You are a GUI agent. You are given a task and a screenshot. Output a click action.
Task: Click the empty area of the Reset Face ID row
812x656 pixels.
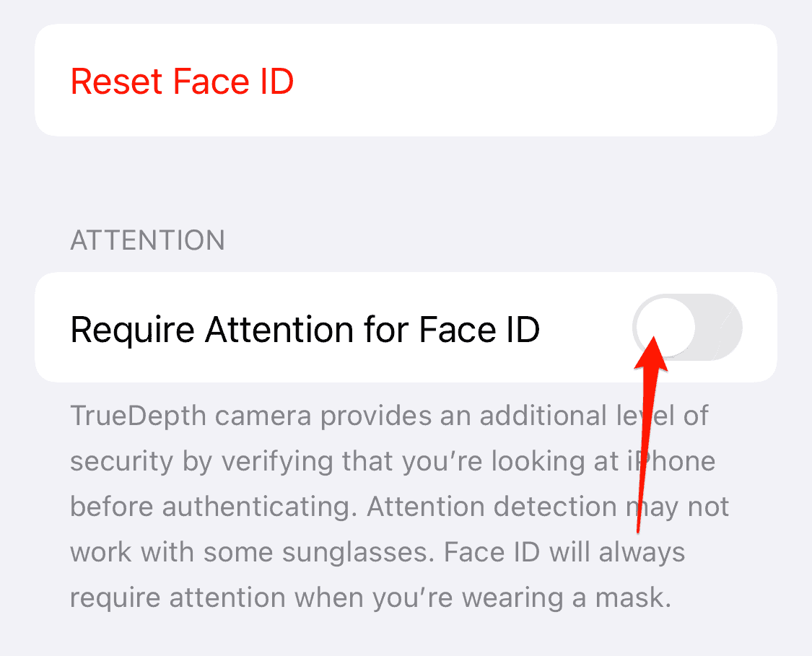533,80
